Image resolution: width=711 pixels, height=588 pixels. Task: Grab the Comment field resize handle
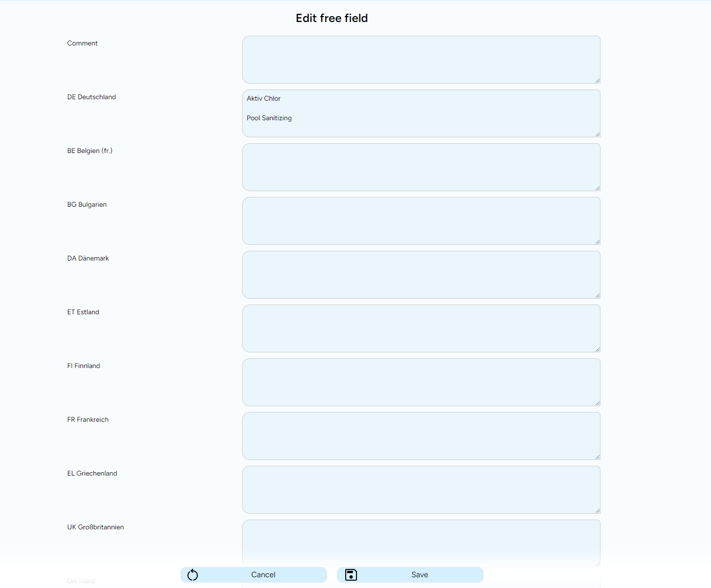[x=598, y=81]
